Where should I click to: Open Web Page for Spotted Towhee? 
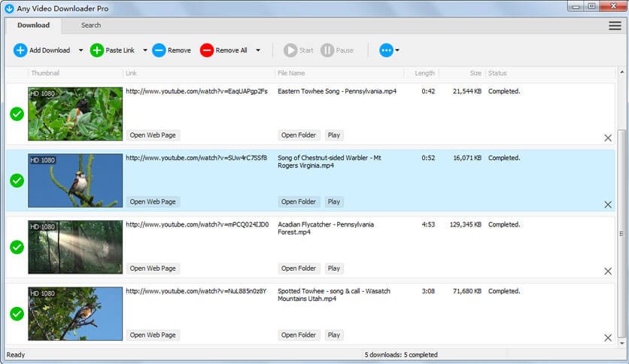pyautogui.click(x=153, y=335)
